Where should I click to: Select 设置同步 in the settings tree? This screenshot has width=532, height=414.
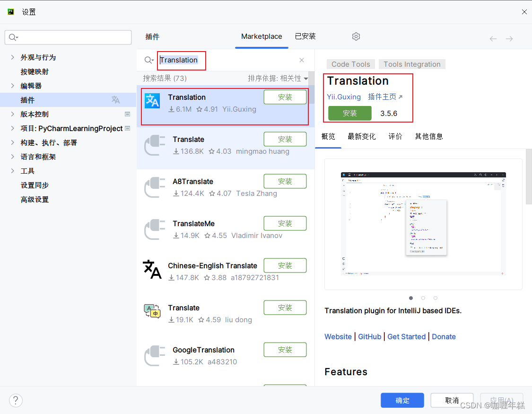pyautogui.click(x=35, y=185)
